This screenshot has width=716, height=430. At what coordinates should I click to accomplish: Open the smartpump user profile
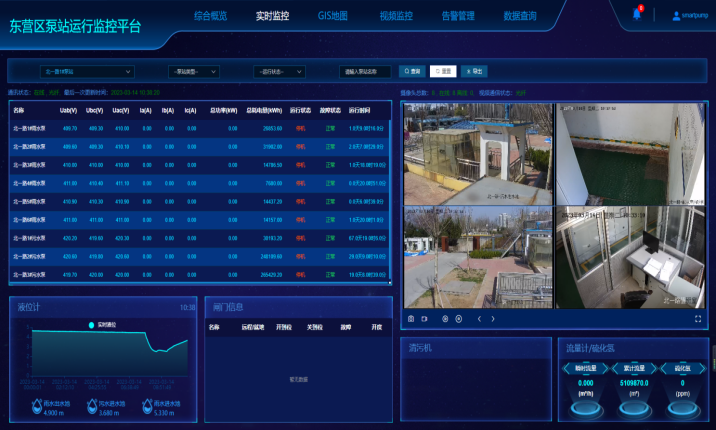(689, 16)
